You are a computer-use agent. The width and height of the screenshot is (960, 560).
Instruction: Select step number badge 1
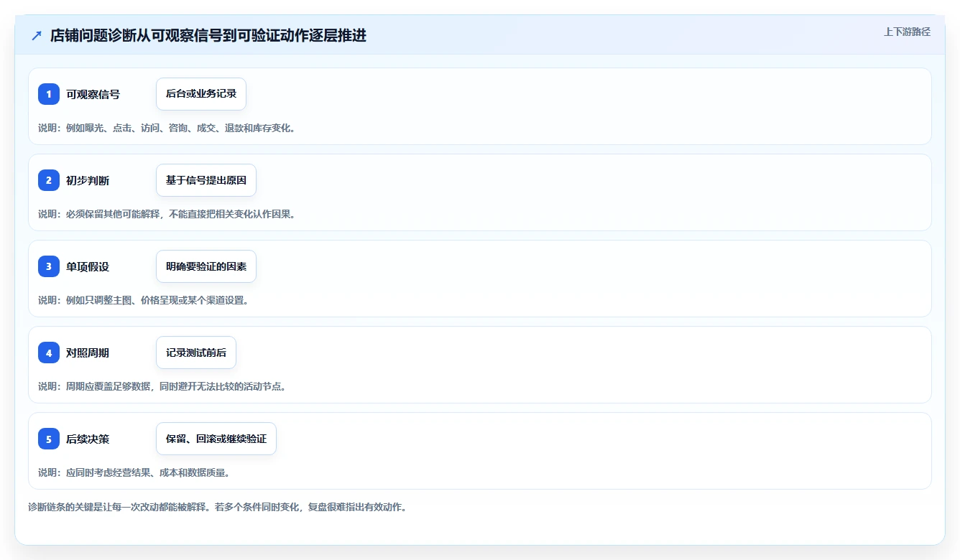coord(49,94)
